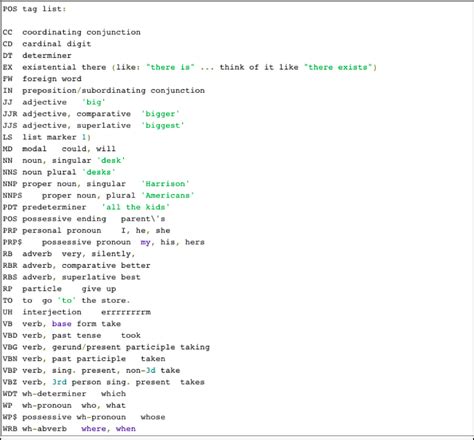Viewport: 474px width, 440px height.
Task: Click the green 'big' example
Action: point(94,102)
